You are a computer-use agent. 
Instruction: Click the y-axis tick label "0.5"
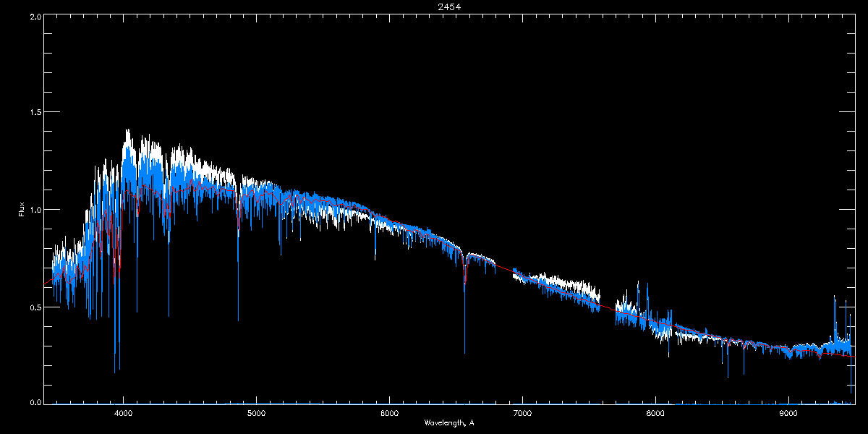34,307
